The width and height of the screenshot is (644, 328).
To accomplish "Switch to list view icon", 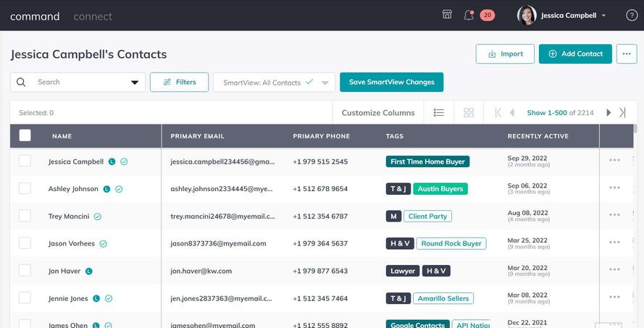I will [439, 112].
